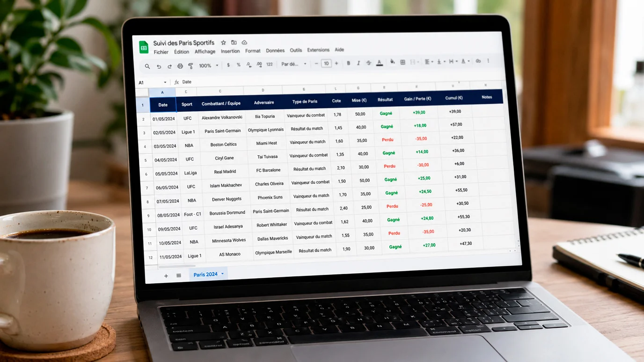This screenshot has width=644, height=362.
Task: Open the Paris 2024 tab dropdown arrow
Action: point(222,274)
